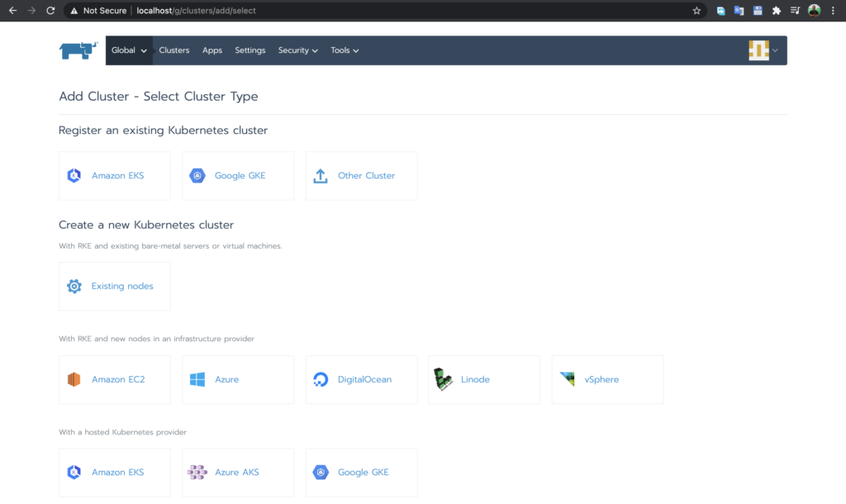Click the Other Cluster upload icon
Image resolution: width=846 pixels, height=504 pixels.
(x=321, y=176)
